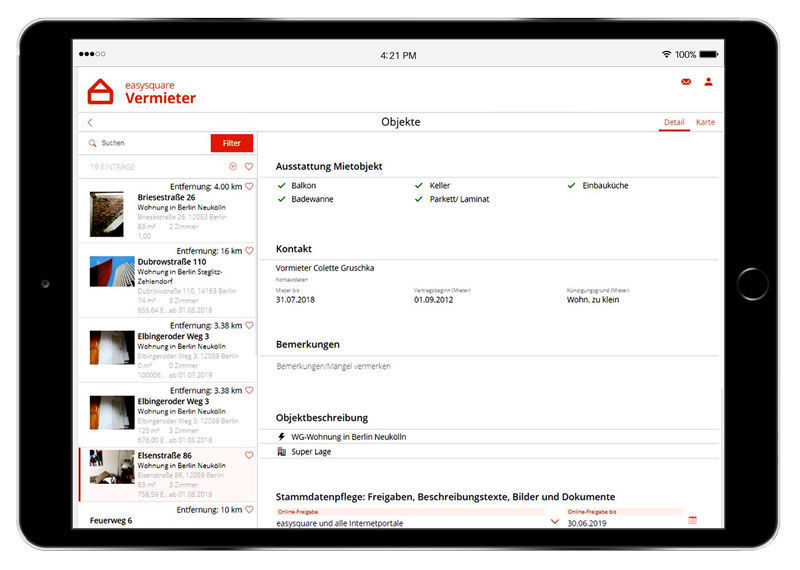Open the Mieter bis date 31.07.2018
The image size is (800, 570).
[x=296, y=299]
